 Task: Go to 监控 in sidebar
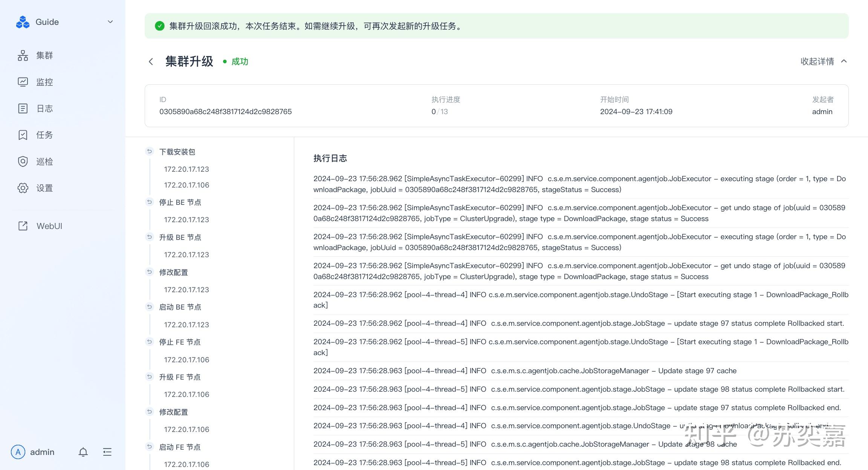(44, 82)
